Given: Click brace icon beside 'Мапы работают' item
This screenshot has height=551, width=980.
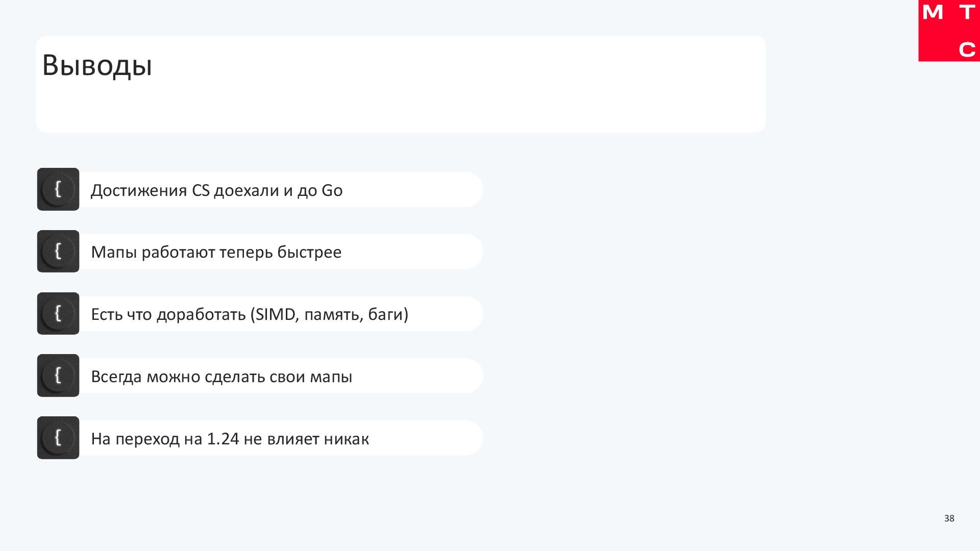Looking at the screenshot, I should [58, 251].
